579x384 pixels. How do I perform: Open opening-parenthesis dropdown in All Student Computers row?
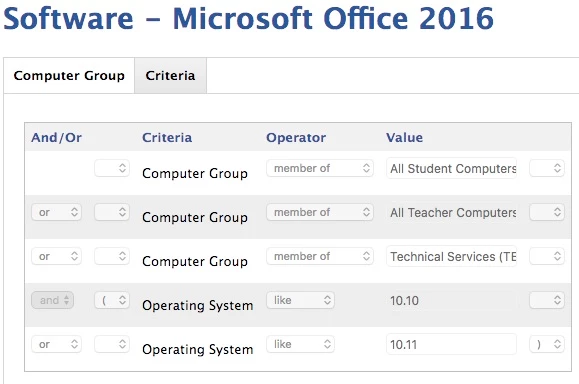click(x=112, y=168)
